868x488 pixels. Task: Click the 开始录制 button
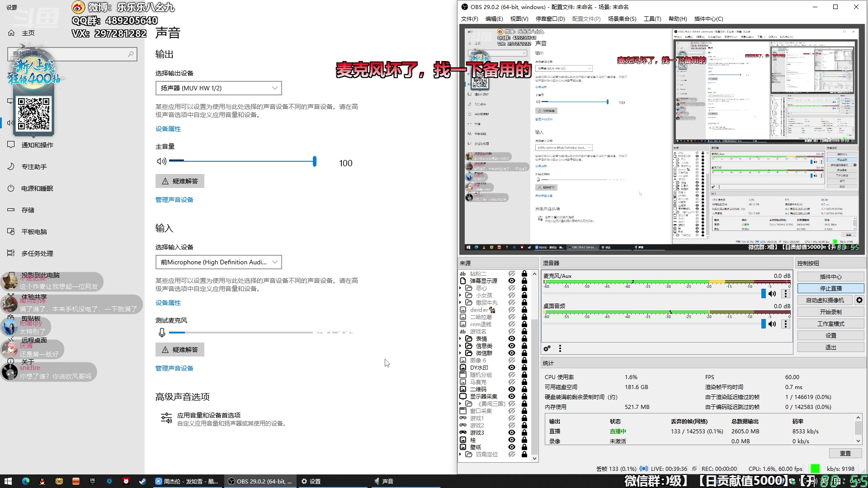tap(830, 312)
